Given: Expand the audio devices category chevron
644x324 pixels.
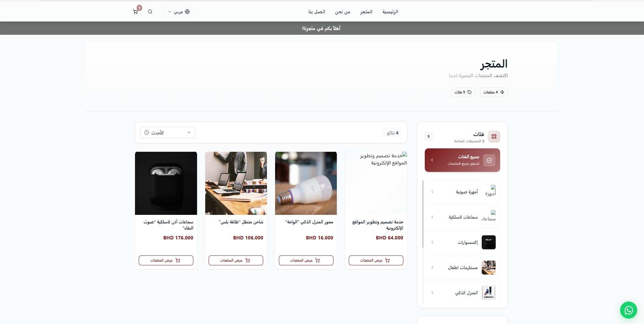Looking at the screenshot, I should coord(432,192).
